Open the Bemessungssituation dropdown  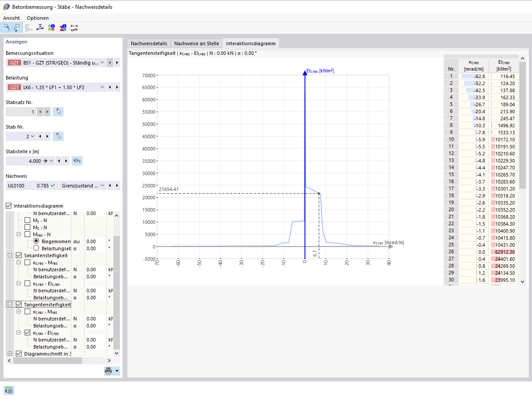coord(102,63)
